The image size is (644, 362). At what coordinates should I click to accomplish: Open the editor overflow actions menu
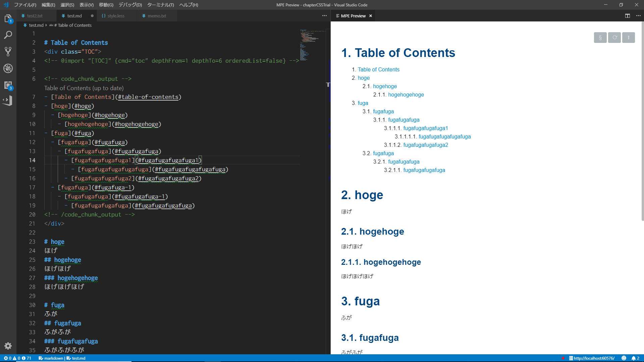tap(324, 16)
